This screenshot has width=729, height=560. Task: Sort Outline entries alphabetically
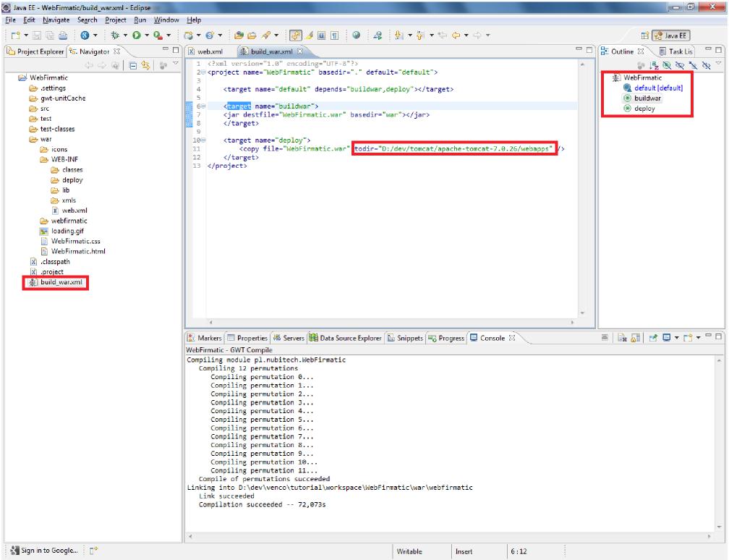654,65
